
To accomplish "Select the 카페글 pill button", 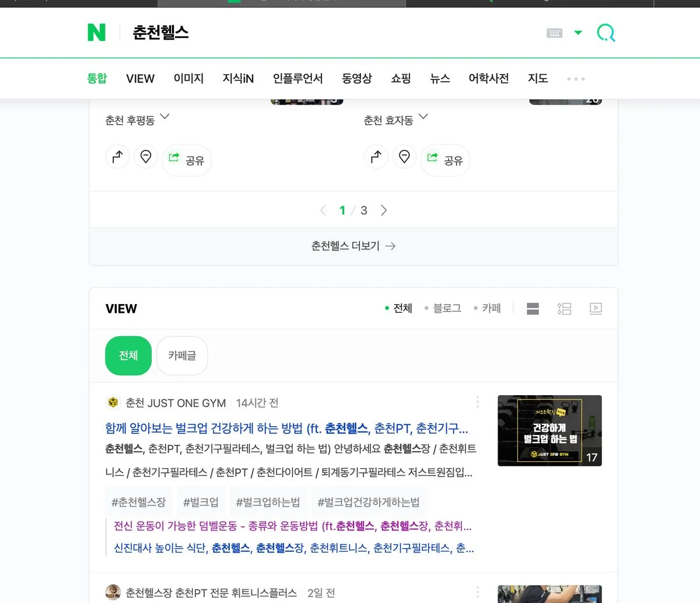I will click(182, 355).
